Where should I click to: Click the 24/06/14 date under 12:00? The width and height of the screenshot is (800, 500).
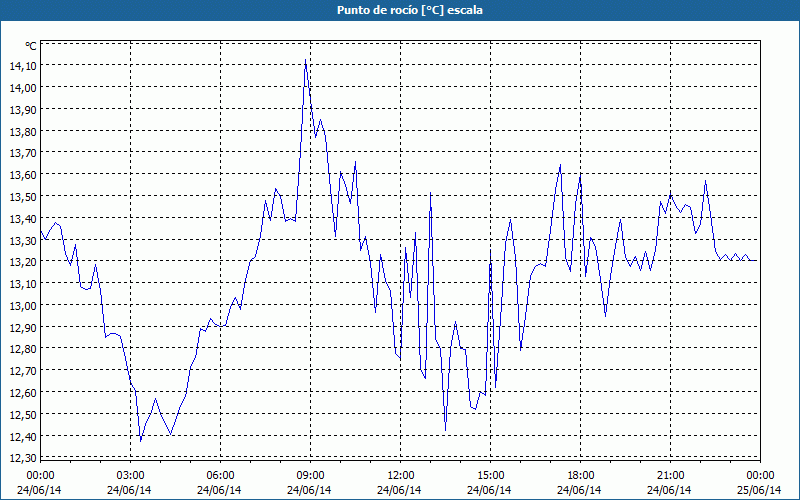(x=399, y=490)
